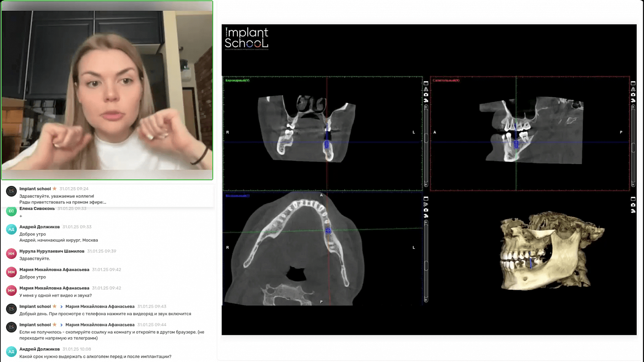Take a snapshot of the sagittal view

pos(633,95)
